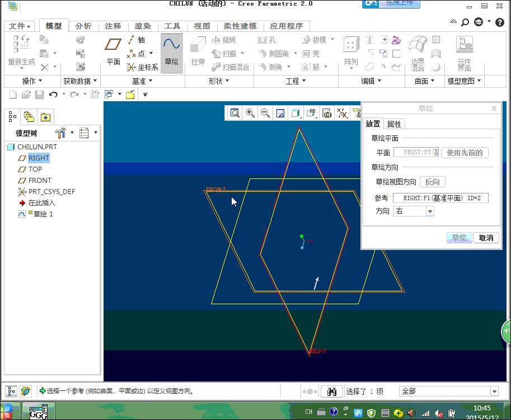Expand the 获取数据 group dropdown
The height and width of the screenshot is (420, 511).
80,81
